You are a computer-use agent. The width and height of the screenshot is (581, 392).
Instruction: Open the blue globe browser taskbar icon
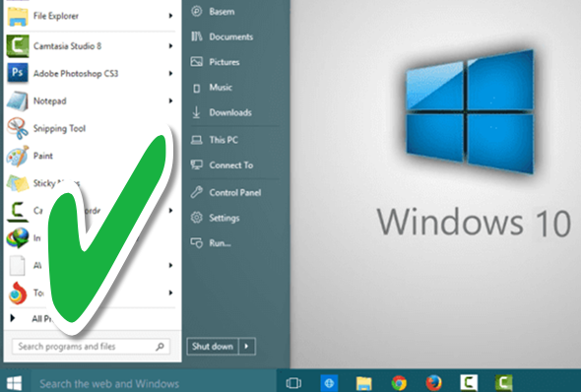point(329,383)
